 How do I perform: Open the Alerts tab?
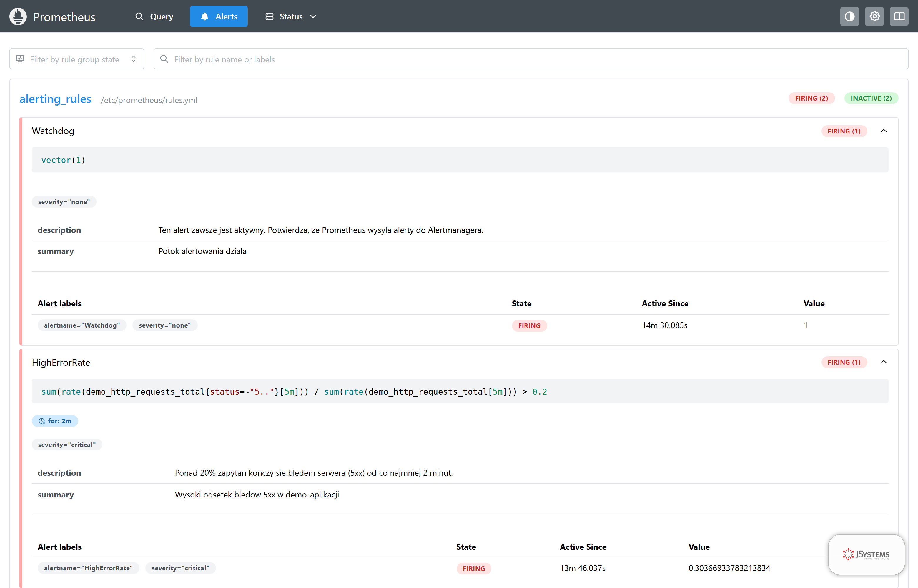coord(219,16)
